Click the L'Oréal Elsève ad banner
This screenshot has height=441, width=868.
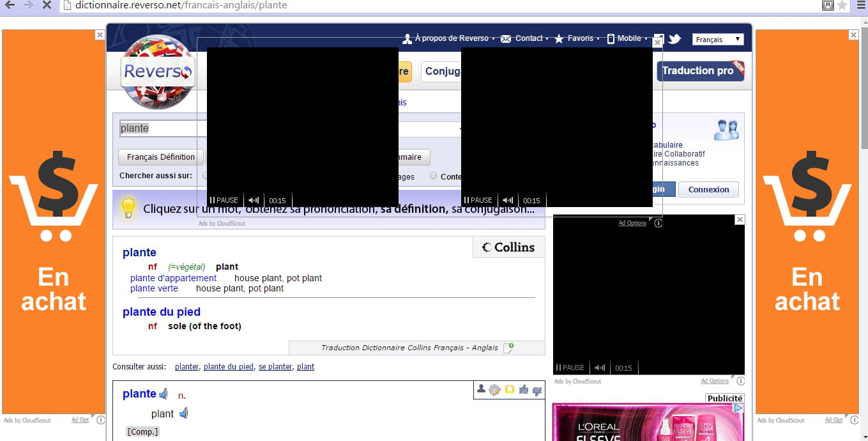tap(648, 422)
